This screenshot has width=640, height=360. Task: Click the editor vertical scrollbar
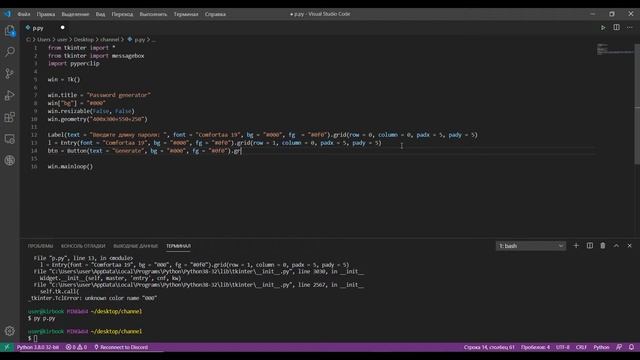[637, 104]
